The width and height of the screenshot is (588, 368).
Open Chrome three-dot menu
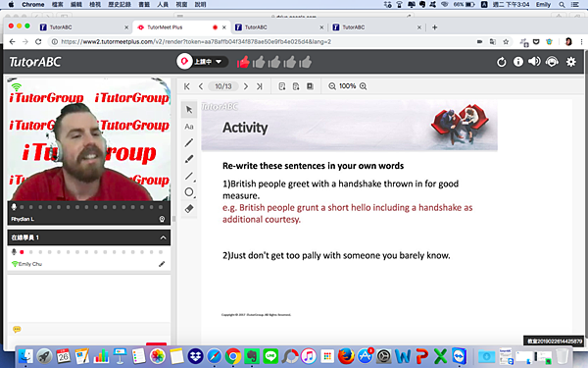point(581,41)
